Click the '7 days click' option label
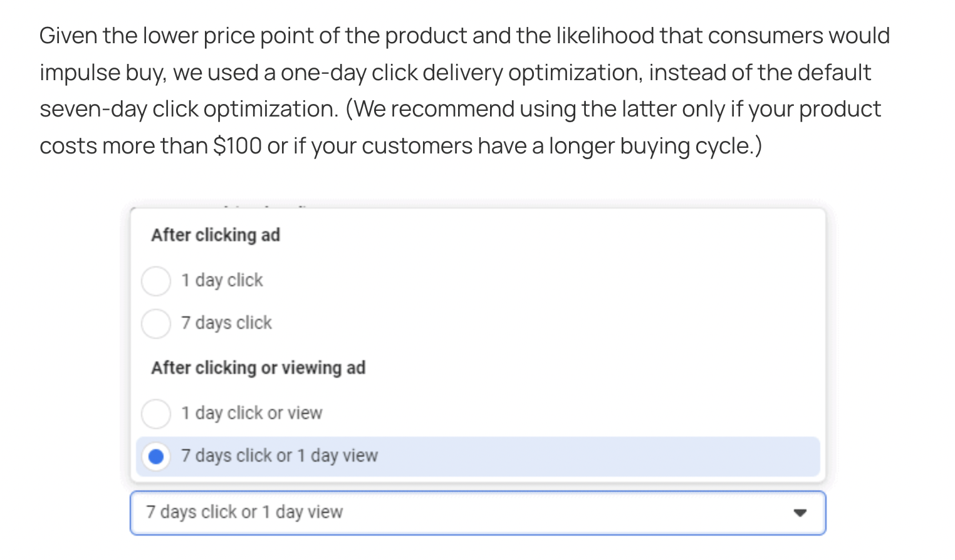The image size is (955, 560). (227, 323)
